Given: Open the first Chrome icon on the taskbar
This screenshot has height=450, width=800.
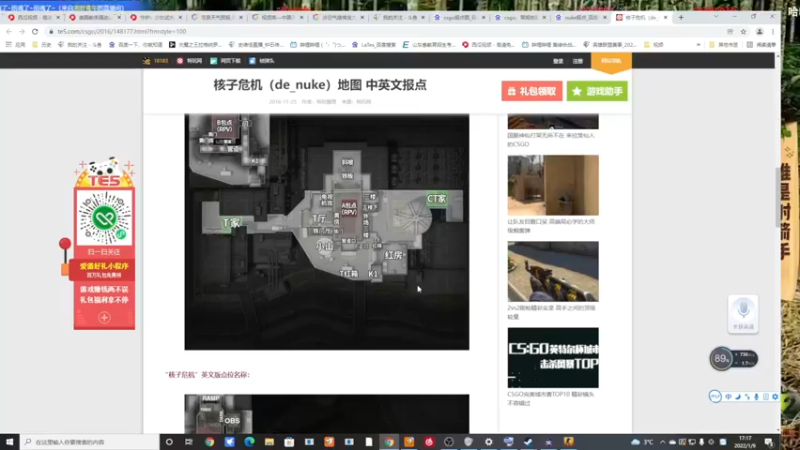Looking at the screenshot, I should [x=209, y=442].
